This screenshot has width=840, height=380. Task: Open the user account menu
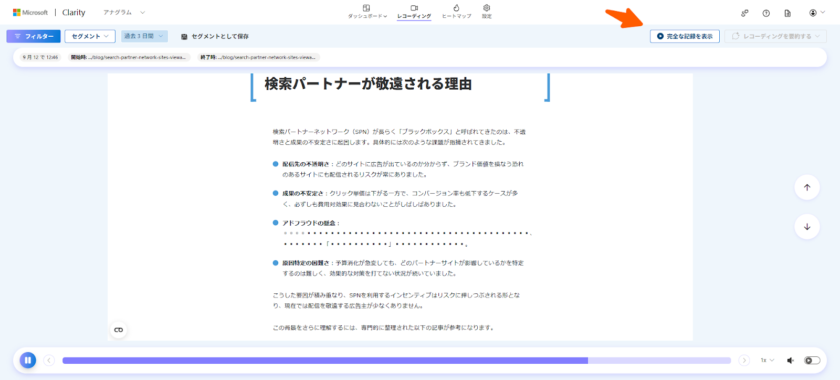tap(817, 13)
